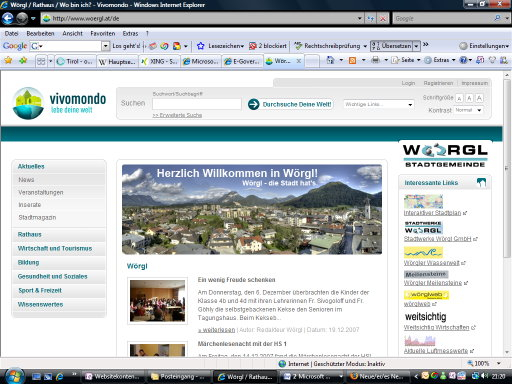
Task: Switch to the 'Tirol - o...' tab
Action: (75, 61)
